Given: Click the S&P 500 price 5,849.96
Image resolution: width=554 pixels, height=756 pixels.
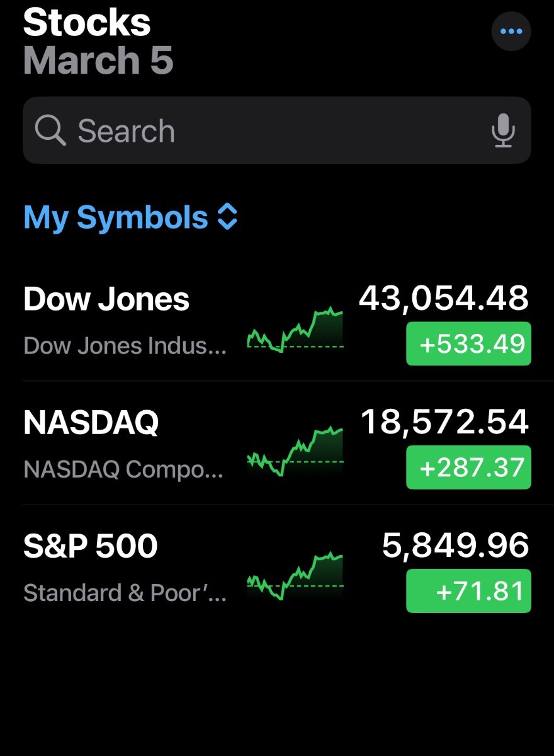Looking at the screenshot, I should pyautogui.click(x=455, y=546).
